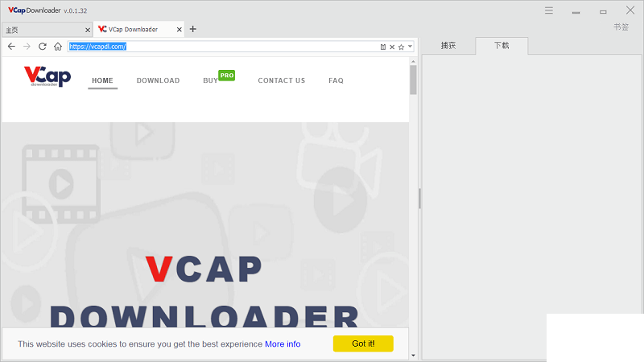Click the 书签 bookmarks button
Viewport: 644px width, 362px height.
click(621, 27)
